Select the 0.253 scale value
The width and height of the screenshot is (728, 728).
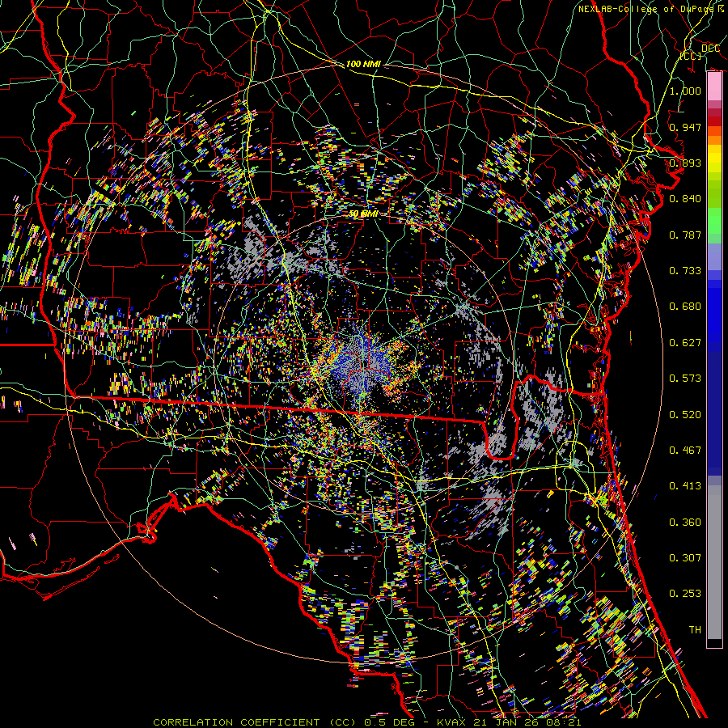tap(685, 594)
